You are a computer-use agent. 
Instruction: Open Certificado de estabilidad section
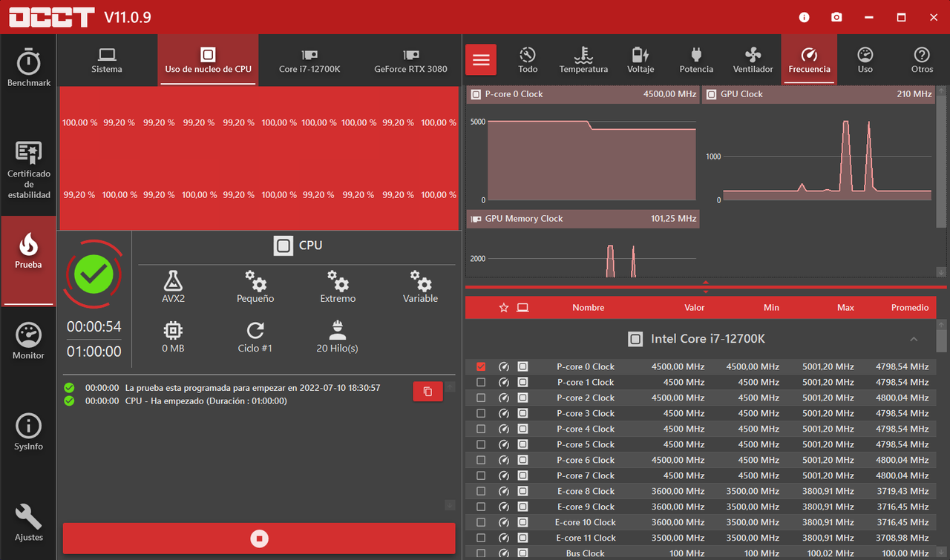28,171
